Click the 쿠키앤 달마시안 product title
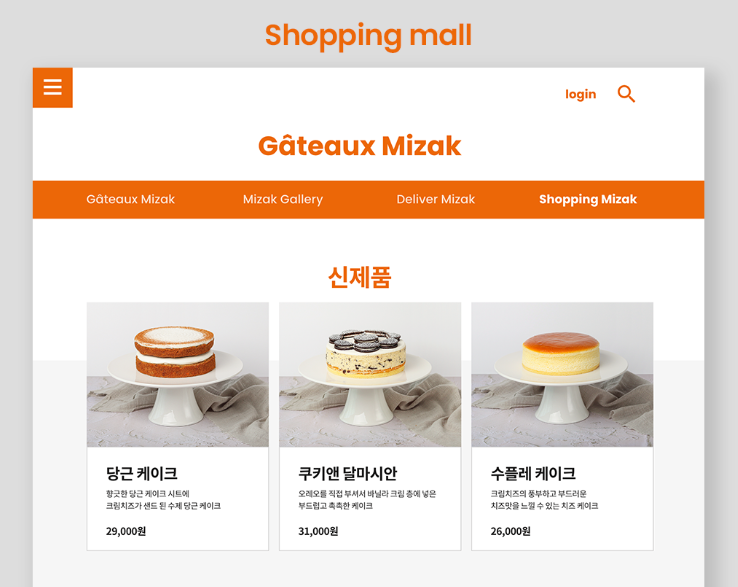738x587 pixels. click(348, 473)
